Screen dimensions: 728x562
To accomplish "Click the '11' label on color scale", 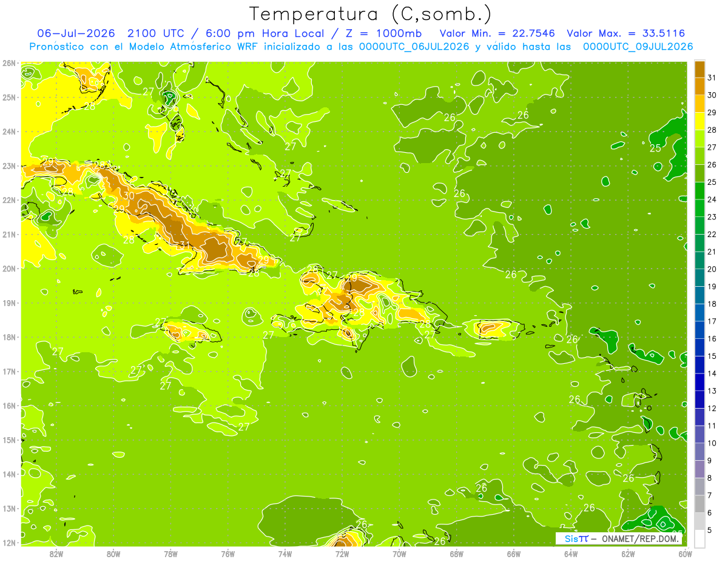I will tap(712, 426).
